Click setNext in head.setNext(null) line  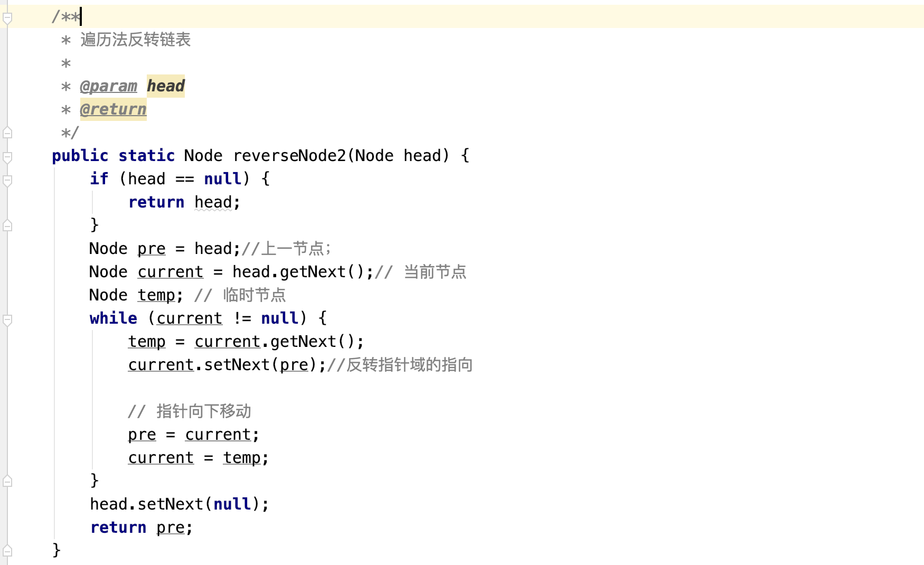tap(170, 504)
